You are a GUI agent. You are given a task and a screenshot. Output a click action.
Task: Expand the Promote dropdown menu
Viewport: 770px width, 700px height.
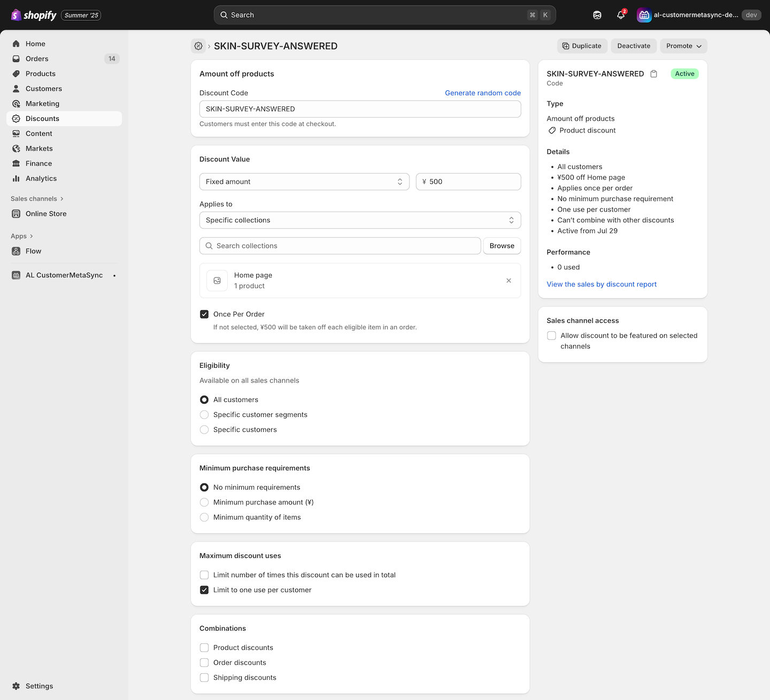(x=683, y=46)
